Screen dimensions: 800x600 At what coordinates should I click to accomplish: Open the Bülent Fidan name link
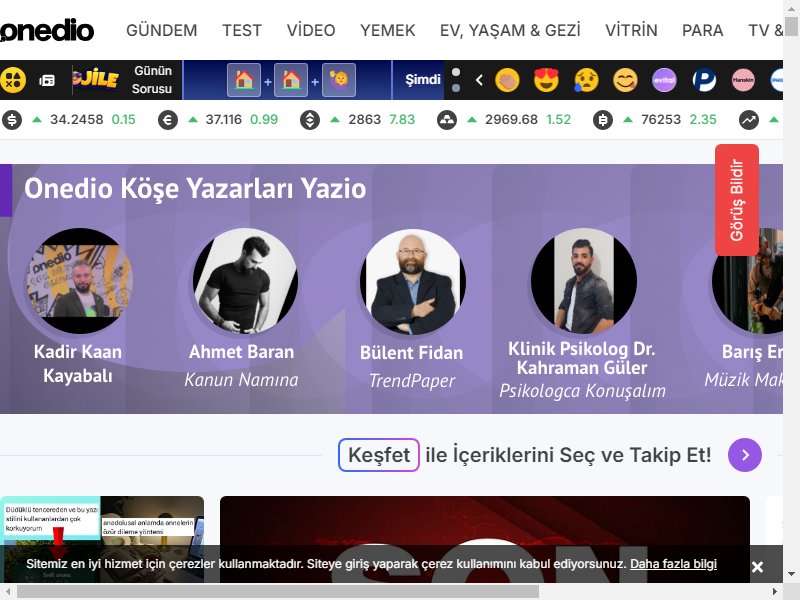pyautogui.click(x=412, y=353)
